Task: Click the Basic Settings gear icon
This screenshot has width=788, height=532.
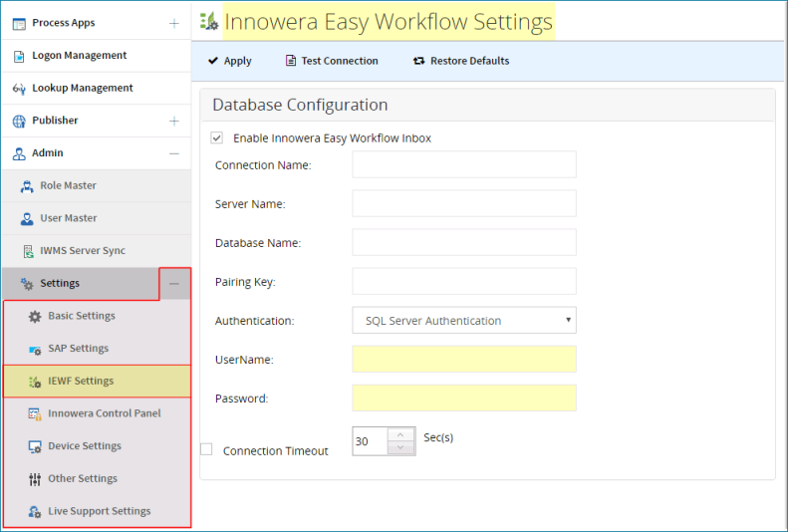Action: (35, 317)
